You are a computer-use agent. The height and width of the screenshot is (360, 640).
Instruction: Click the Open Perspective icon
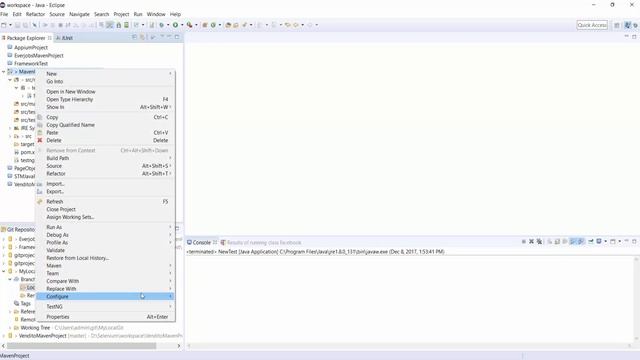coord(617,25)
